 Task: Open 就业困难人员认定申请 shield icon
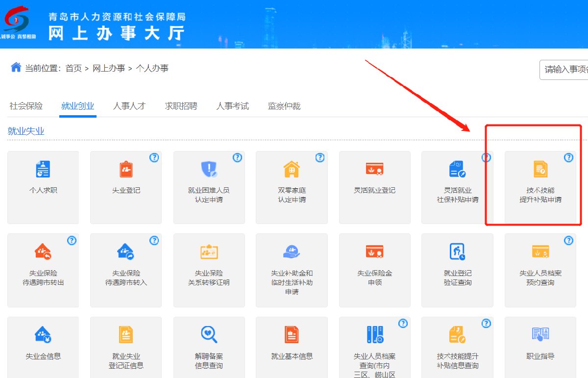click(x=209, y=169)
